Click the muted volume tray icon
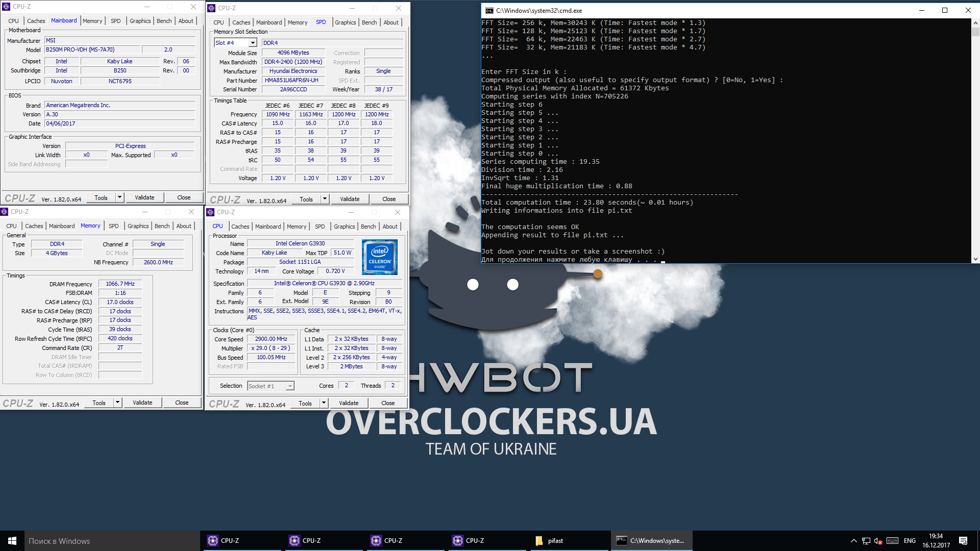The height and width of the screenshot is (551, 980). (x=878, y=541)
